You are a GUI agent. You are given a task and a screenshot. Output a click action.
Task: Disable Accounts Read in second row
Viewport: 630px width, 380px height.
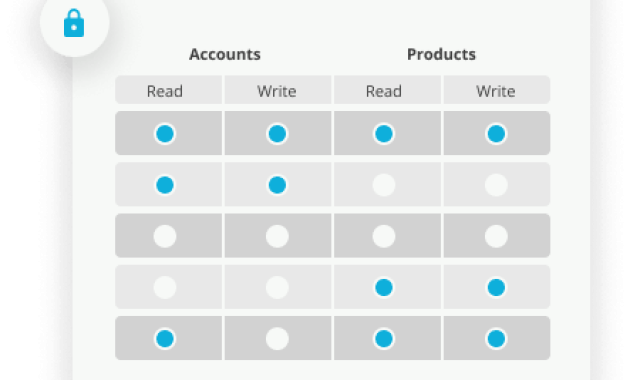[165, 185]
